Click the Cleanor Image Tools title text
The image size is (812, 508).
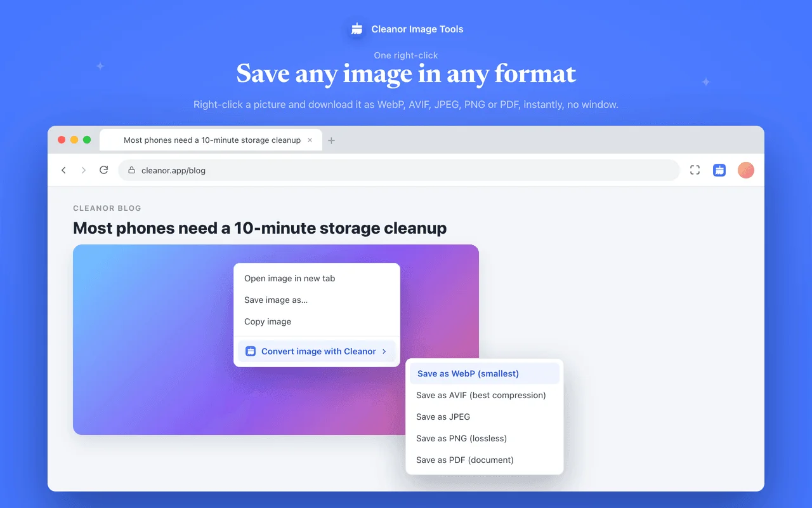417,29
